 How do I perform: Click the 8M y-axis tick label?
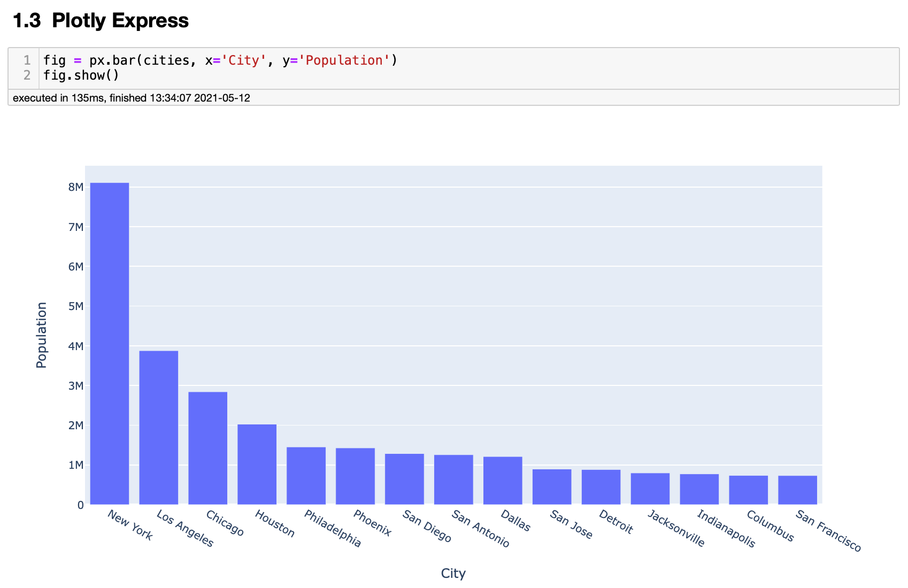(x=76, y=187)
